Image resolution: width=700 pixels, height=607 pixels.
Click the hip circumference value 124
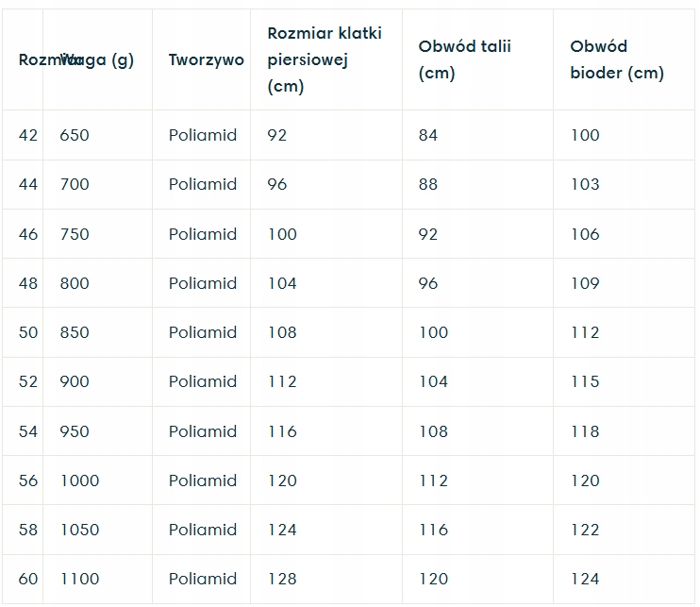[585, 579]
